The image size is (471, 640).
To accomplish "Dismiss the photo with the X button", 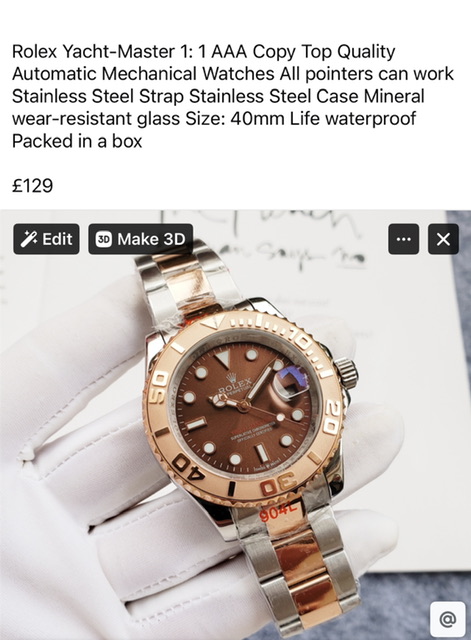I will click(443, 239).
